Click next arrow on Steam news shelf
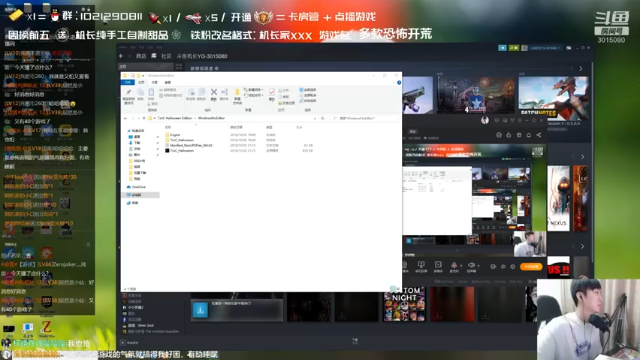 tap(581, 69)
